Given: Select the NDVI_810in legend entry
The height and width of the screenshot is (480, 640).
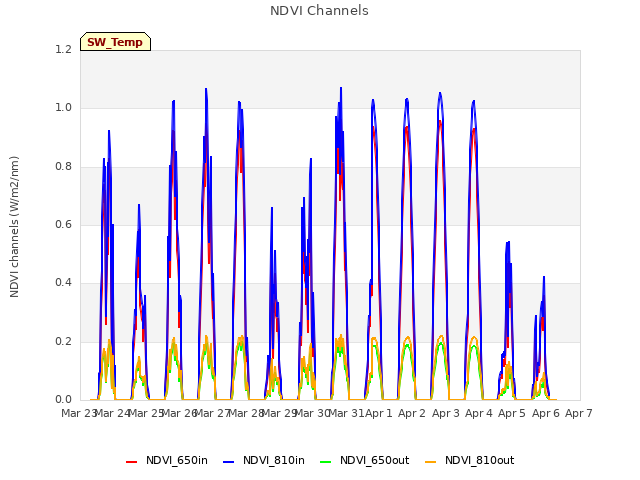Looking at the screenshot, I should pyautogui.click(x=264, y=460).
